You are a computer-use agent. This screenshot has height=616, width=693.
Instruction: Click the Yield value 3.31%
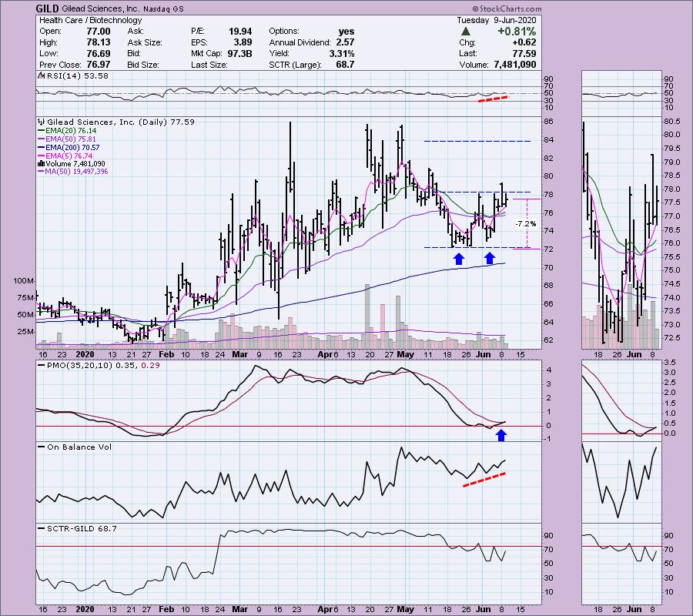(342, 53)
